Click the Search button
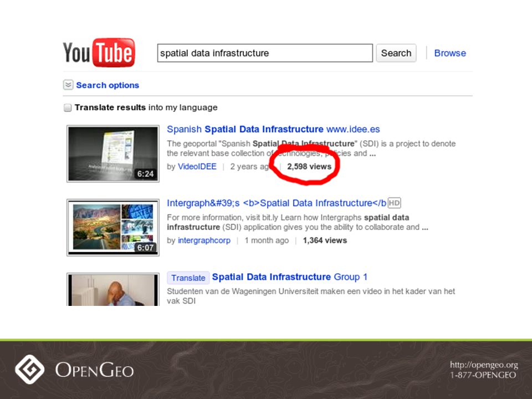 [396, 53]
